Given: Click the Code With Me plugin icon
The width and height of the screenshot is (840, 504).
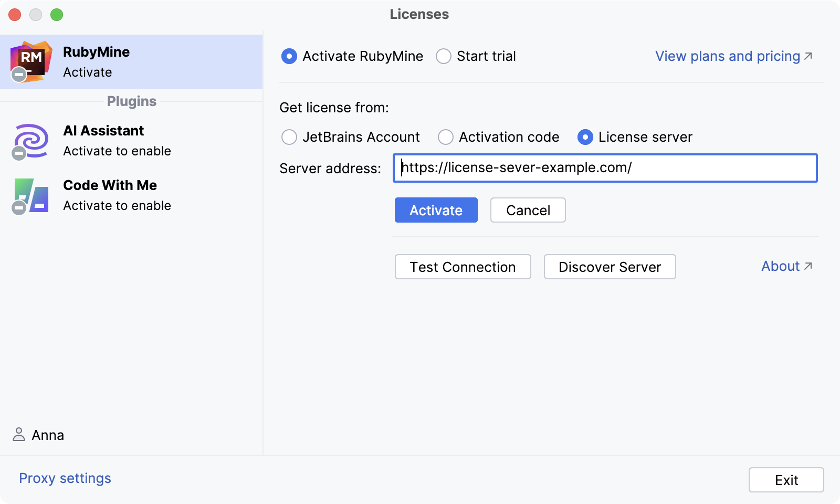Looking at the screenshot, I should 30,195.
